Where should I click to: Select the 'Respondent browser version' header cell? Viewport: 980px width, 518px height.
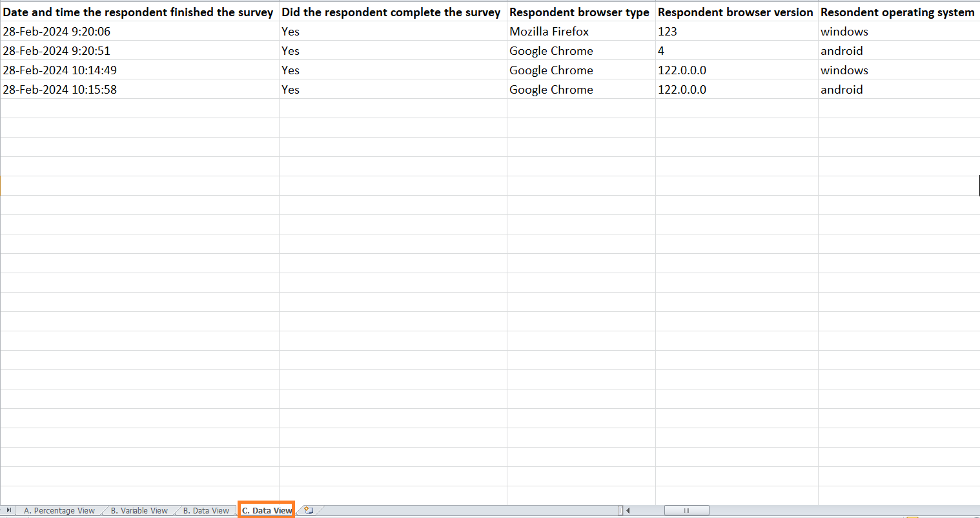pyautogui.click(x=735, y=12)
